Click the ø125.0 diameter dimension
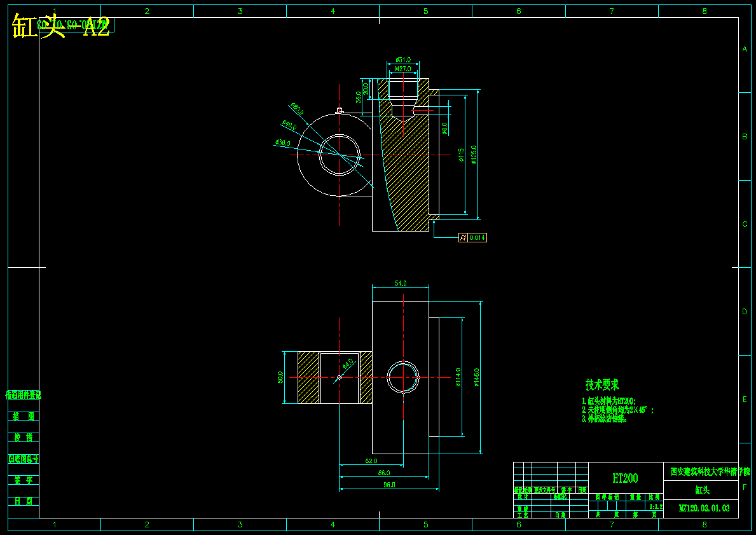Screen dimensions: 756x535 (474, 155)
